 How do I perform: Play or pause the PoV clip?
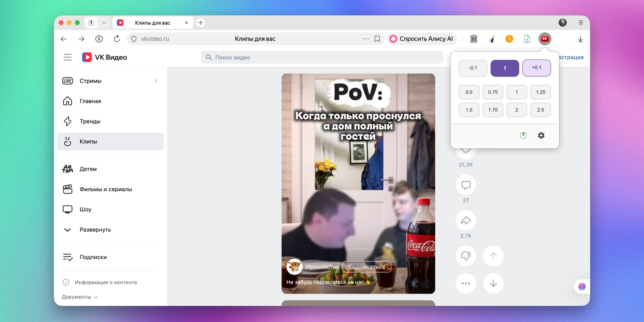[x=358, y=184]
